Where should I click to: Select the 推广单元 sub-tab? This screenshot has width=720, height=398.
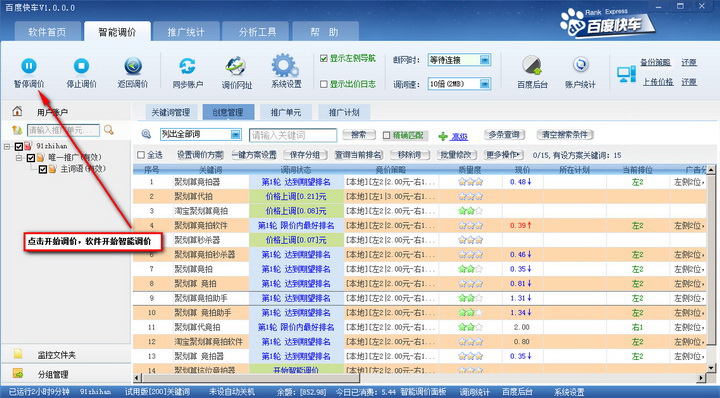(x=286, y=112)
